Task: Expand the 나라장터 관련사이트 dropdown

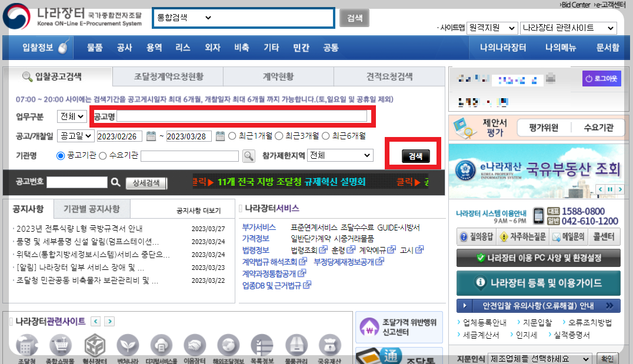Action: point(568,28)
